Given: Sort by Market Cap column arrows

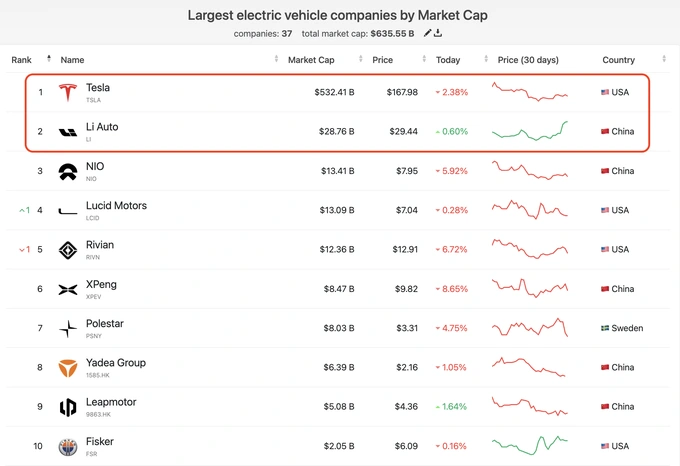Looking at the screenshot, I should [x=360, y=59].
